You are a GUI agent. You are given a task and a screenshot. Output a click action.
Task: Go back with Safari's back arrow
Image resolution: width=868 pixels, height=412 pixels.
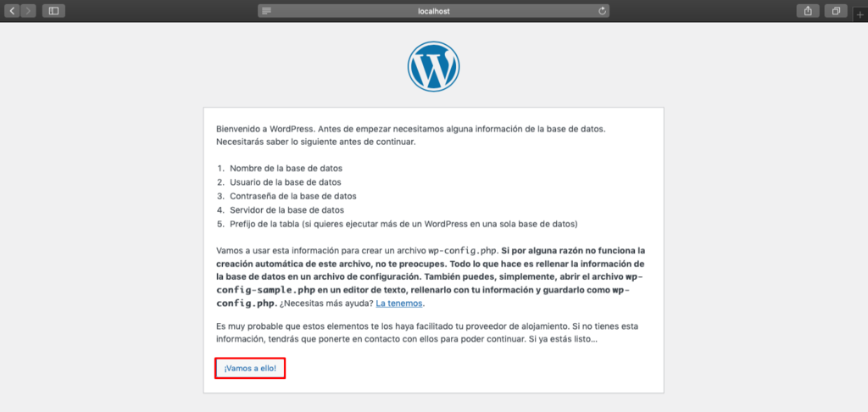12,10
